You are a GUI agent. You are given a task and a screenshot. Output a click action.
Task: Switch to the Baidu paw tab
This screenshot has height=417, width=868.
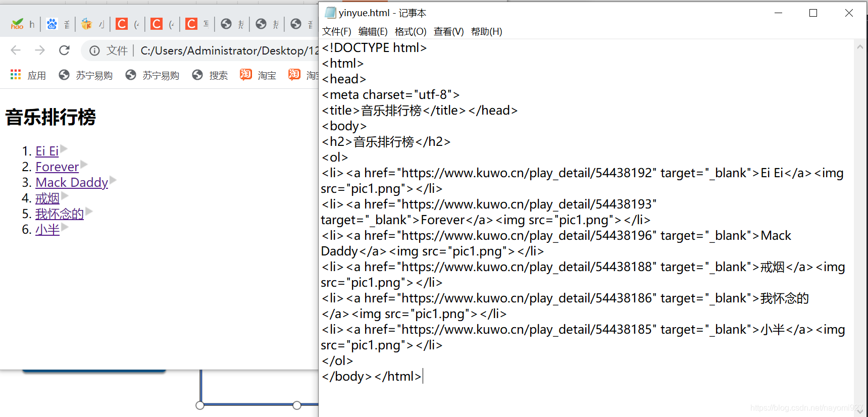pyautogui.click(x=58, y=24)
